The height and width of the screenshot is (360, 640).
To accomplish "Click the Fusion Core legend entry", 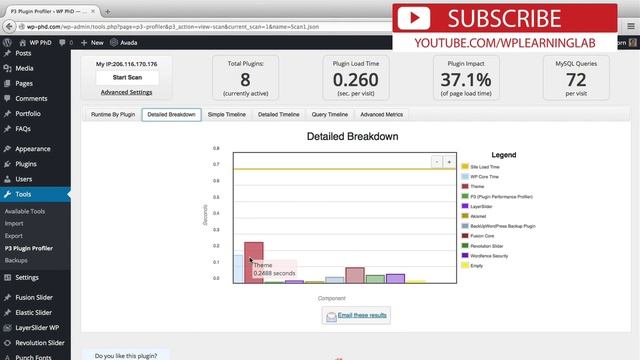I will coord(478,236).
